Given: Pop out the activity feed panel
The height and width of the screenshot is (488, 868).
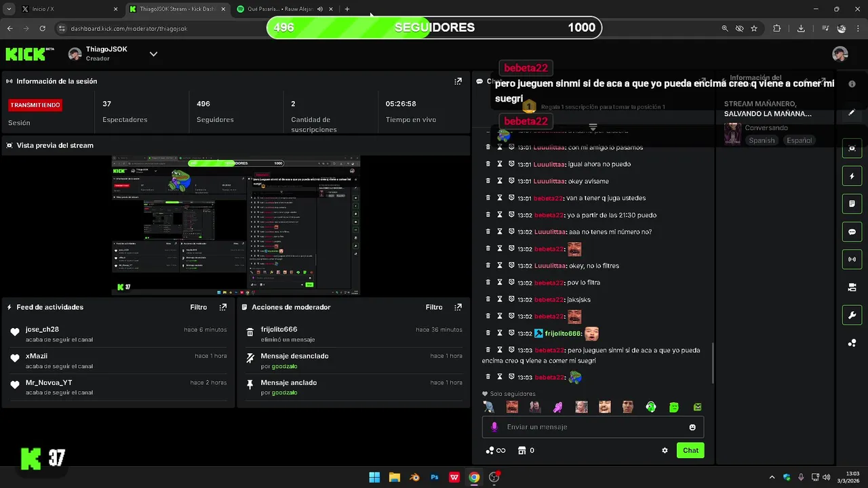Looking at the screenshot, I should coord(222,307).
